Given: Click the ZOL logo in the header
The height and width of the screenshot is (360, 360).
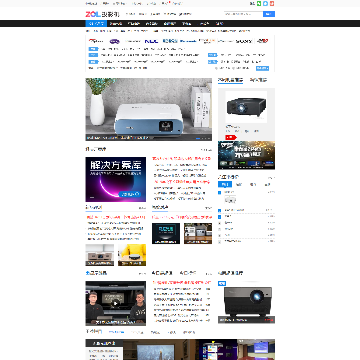Looking at the screenshot, I should click(93, 14).
